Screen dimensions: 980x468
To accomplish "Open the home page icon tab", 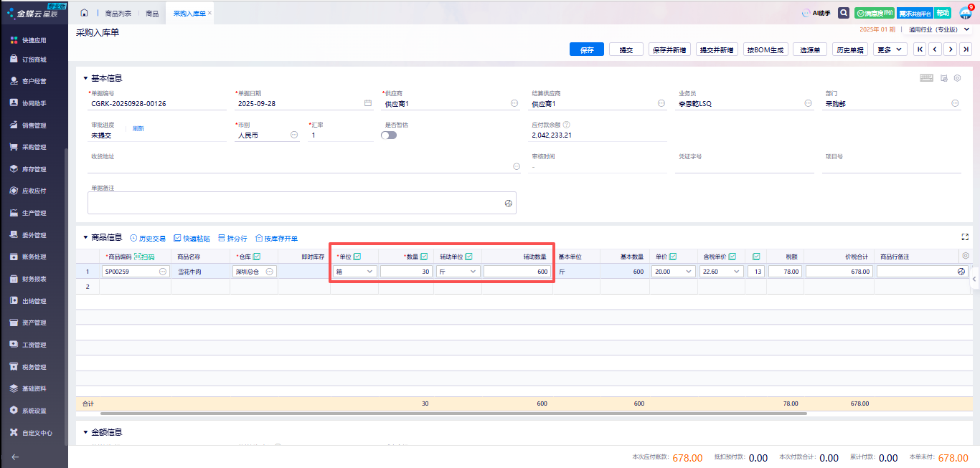I will [x=84, y=14].
